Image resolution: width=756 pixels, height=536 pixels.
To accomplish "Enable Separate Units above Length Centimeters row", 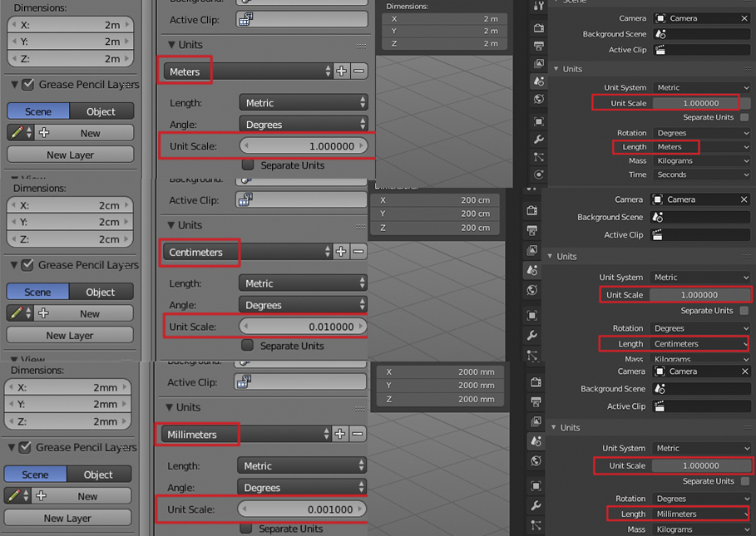I will point(744,310).
